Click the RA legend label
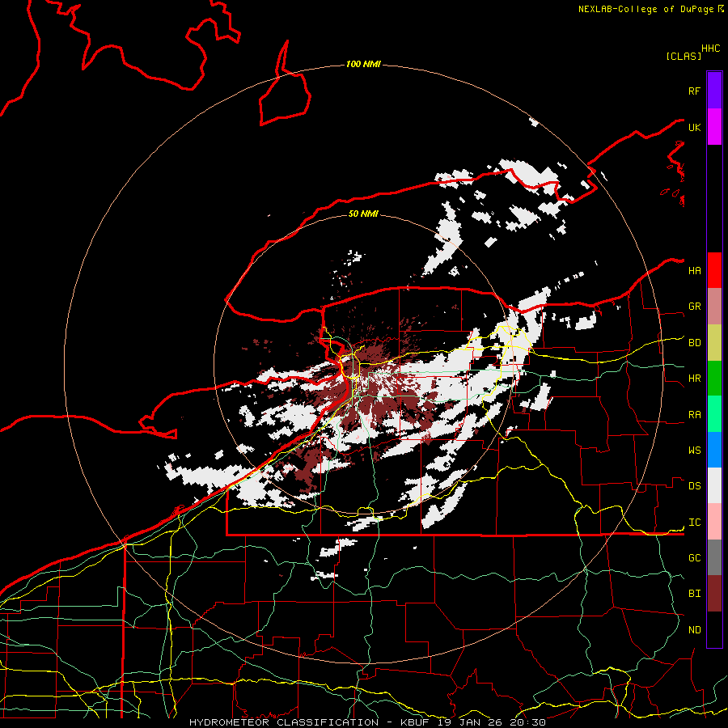This screenshot has width=728, height=728. pyautogui.click(x=694, y=415)
